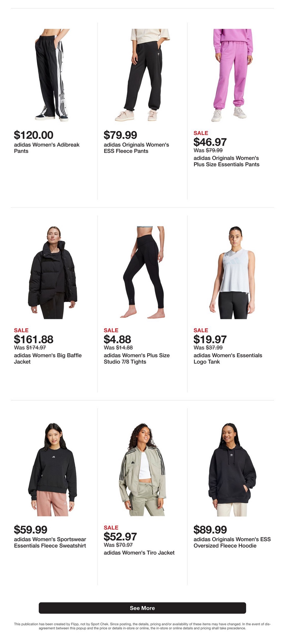Select the $19.97 Essentials Logo Tank price
285x644 pixels.
(x=210, y=339)
